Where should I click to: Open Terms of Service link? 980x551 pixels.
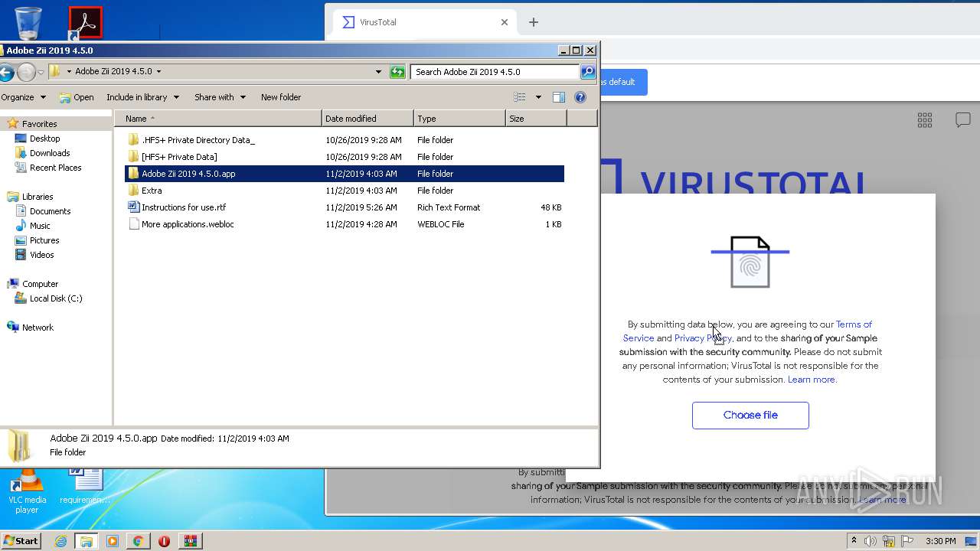click(x=748, y=331)
